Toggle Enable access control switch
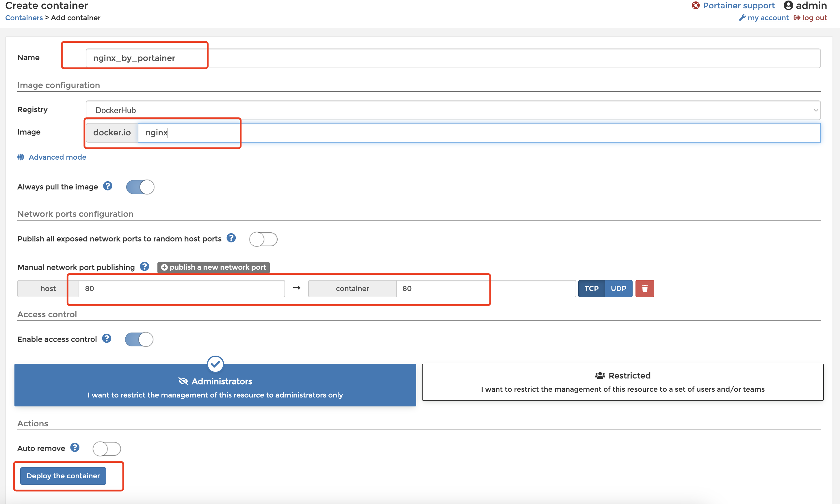The width and height of the screenshot is (840, 504). [x=139, y=340]
